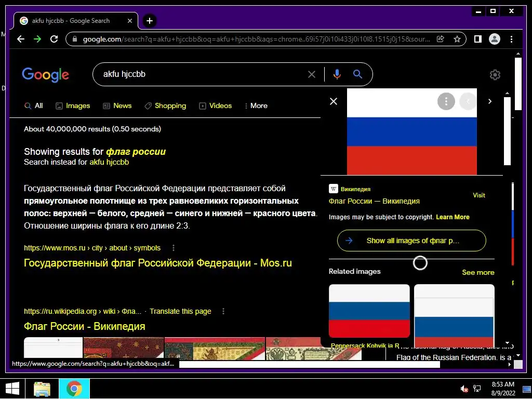
Task: Start voice search with the microphone icon
Action: (x=337, y=74)
